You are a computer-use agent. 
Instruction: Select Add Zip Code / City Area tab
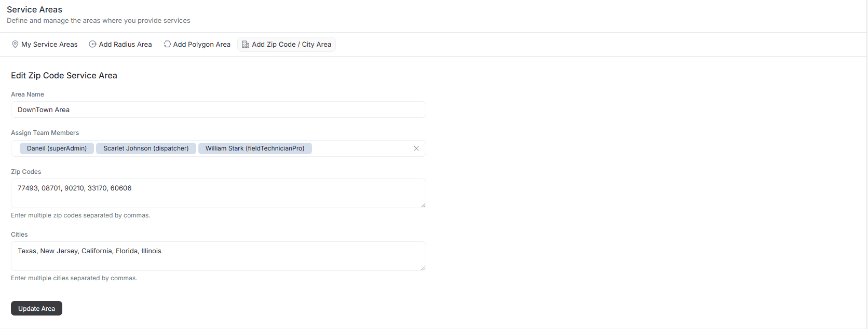(291, 45)
